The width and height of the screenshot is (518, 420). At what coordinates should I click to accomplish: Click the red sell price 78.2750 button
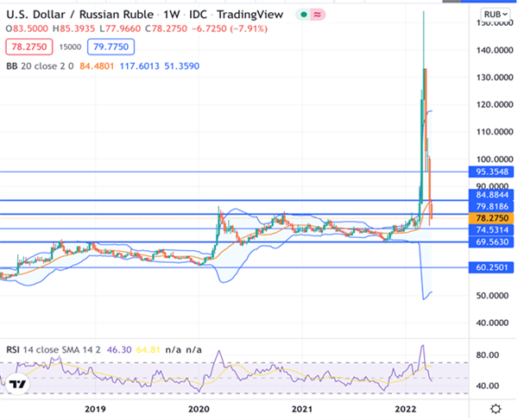[29, 47]
